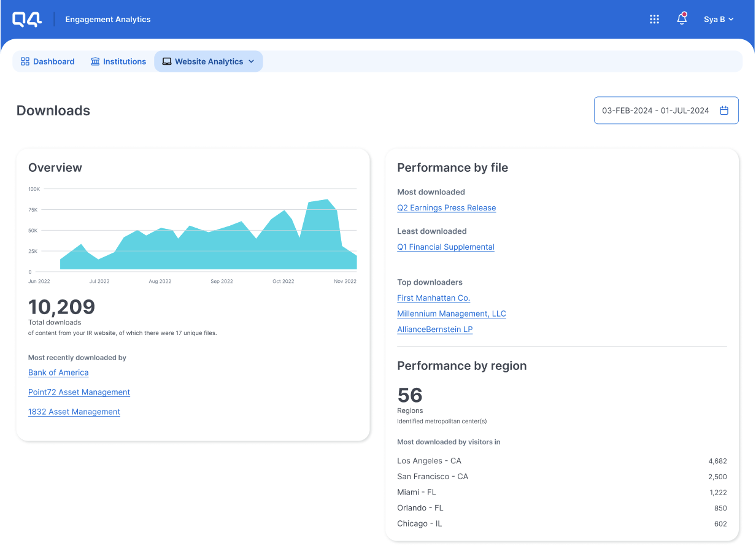This screenshot has height=551, width=756.
Task: Switch to the Dashboard tab
Action: (53, 61)
